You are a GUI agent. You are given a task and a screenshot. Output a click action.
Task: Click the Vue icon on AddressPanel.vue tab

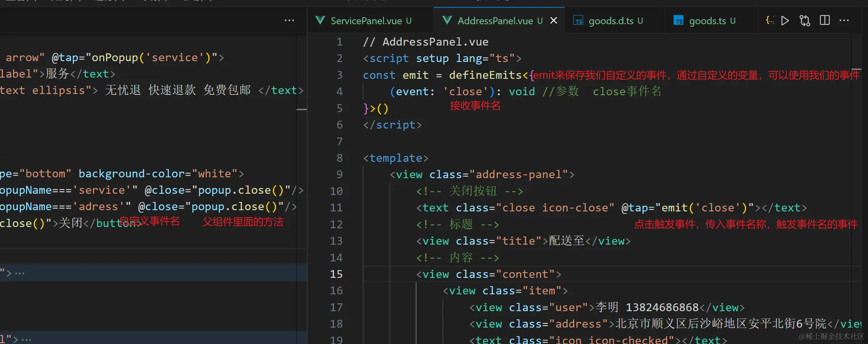tap(447, 20)
